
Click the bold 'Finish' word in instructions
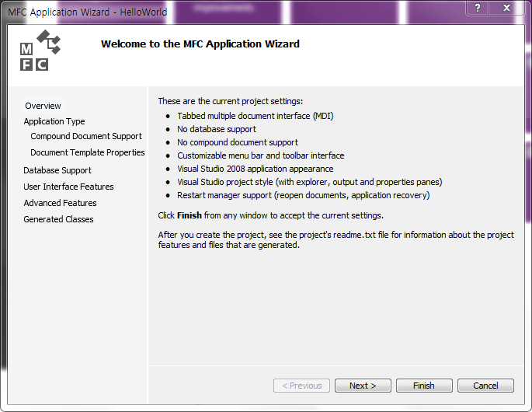click(190, 215)
